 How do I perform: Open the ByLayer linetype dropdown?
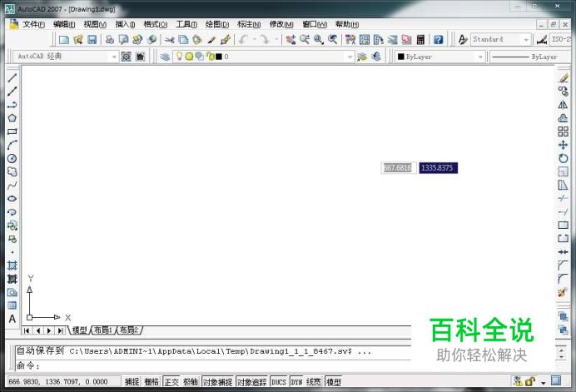click(x=530, y=57)
